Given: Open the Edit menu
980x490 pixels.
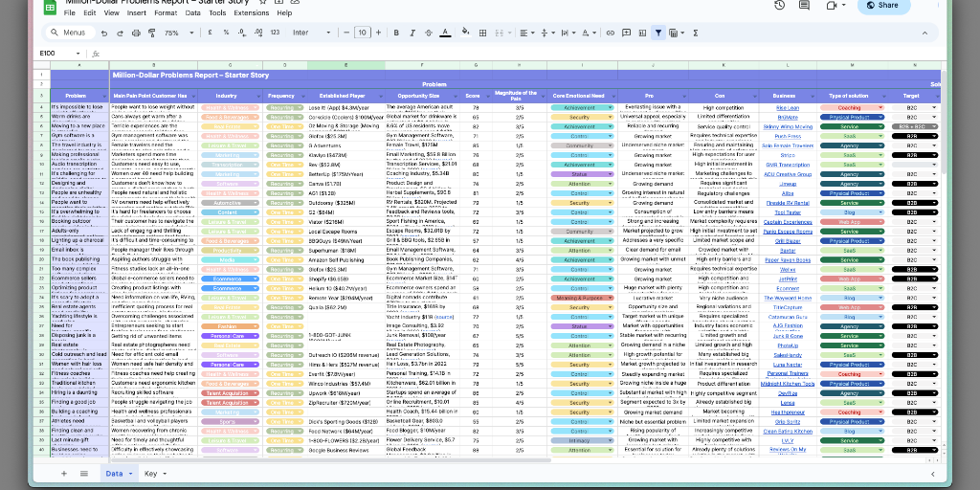Looking at the screenshot, I should (x=89, y=12).
